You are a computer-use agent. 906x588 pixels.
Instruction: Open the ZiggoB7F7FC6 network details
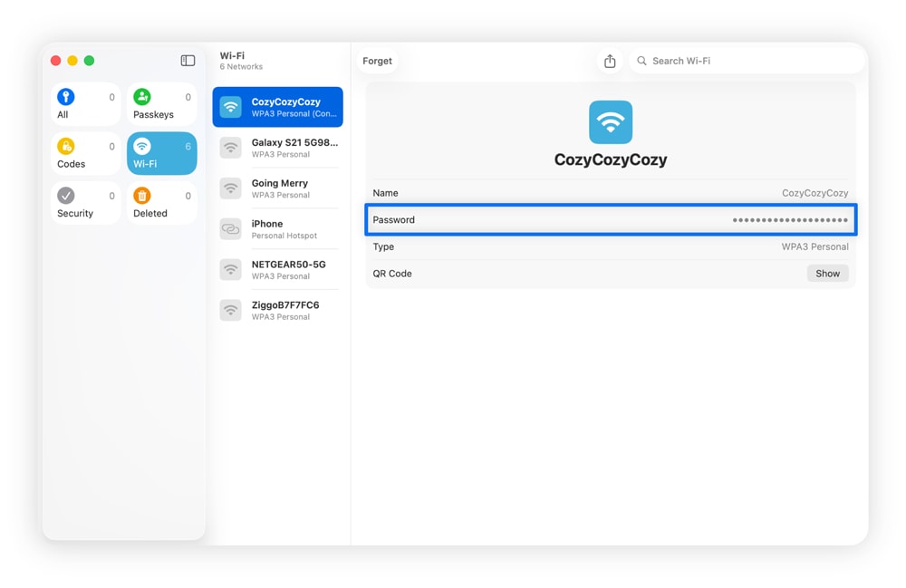[x=276, y=310]
